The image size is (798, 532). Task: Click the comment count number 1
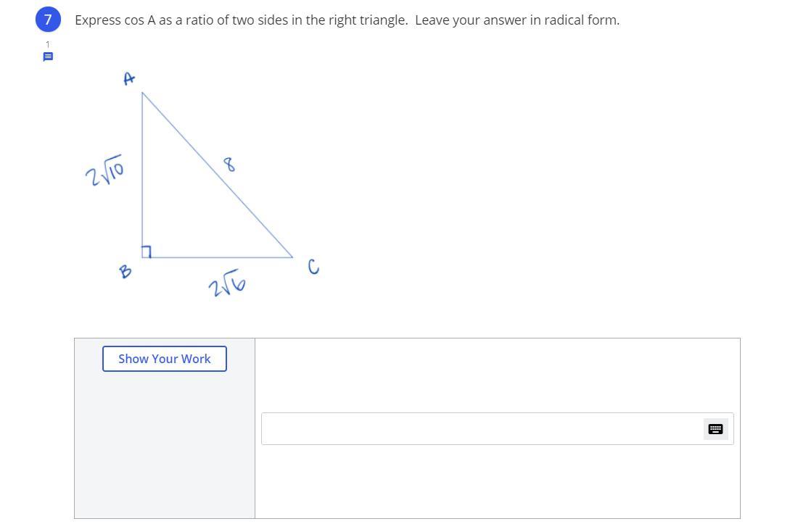[x=48, y=44]
